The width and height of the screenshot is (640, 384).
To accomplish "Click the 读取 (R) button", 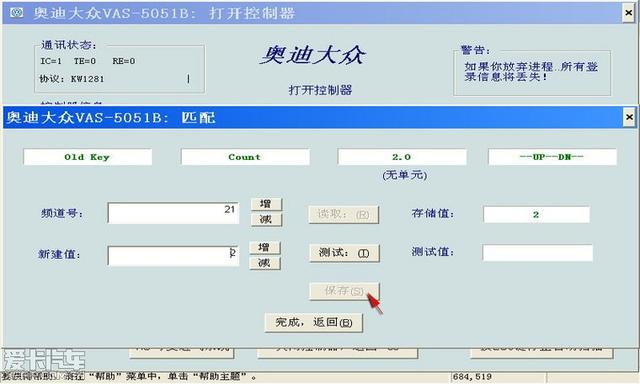I will click(x=344, y=215).
